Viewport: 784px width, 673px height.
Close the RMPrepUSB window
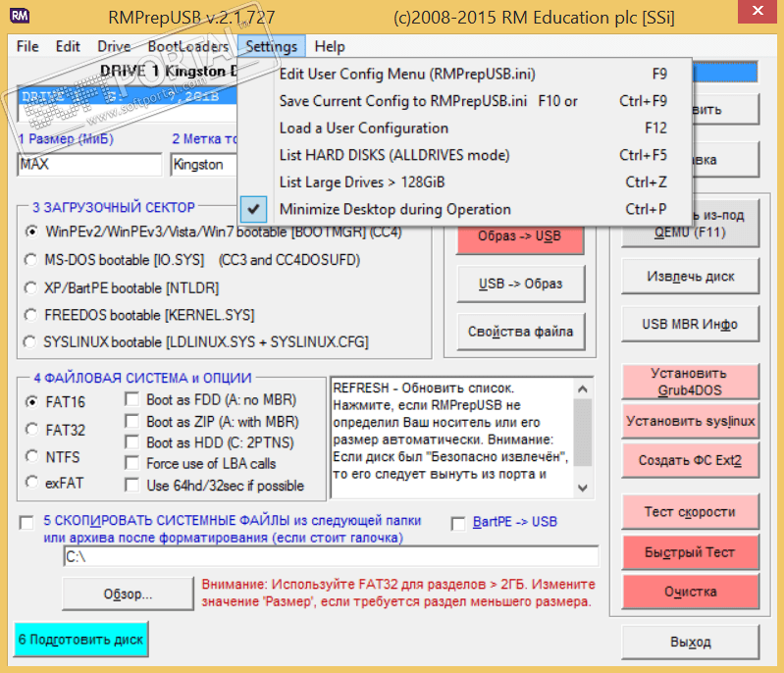(x=758, y=11)
